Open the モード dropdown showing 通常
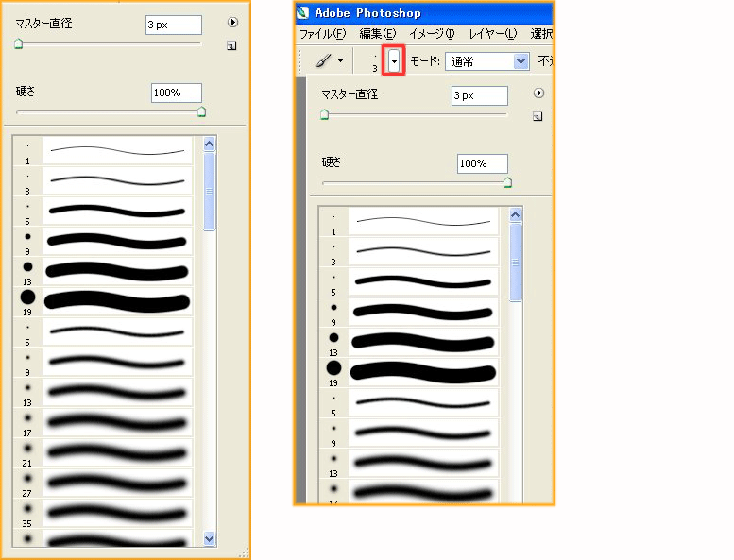This screenshot has width=734, height=560. (486, 61)
